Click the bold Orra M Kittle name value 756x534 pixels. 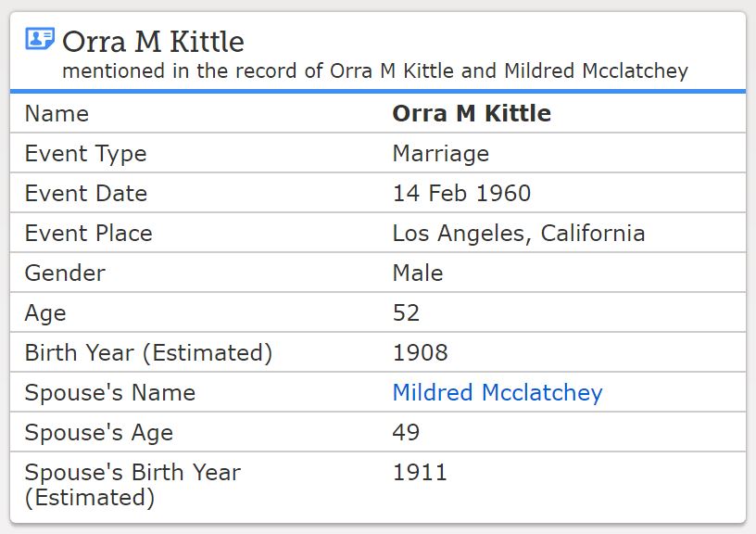(x=471, y=113)
